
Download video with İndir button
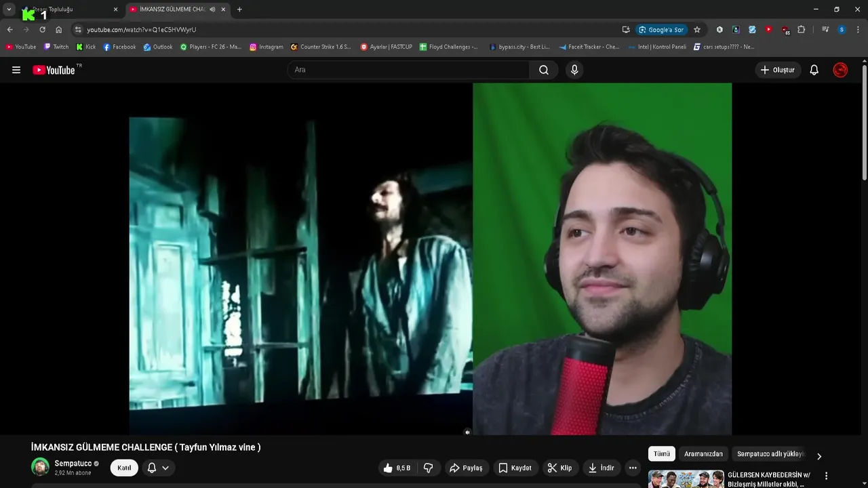[x=601, y=468]
